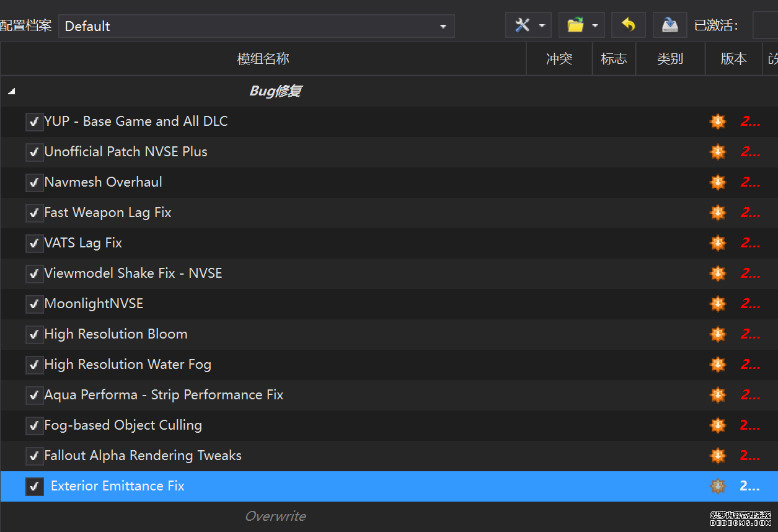Click the yellow undo arrow restore-backup icon

point(629,25)
